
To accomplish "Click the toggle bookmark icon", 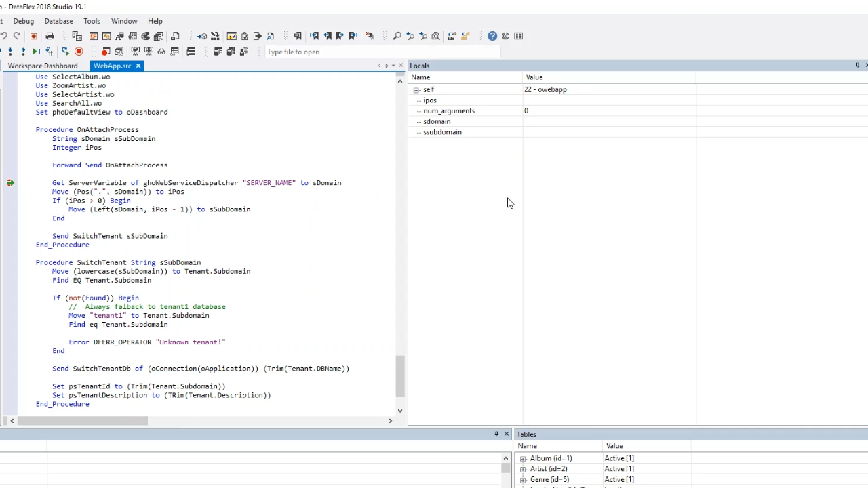I will 298,36.
